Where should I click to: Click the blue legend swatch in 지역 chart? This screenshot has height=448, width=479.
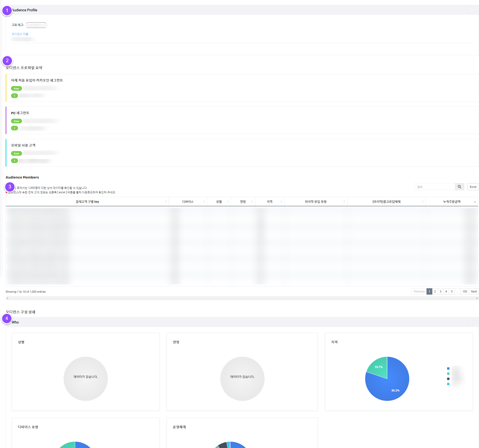tap(448, 368)
